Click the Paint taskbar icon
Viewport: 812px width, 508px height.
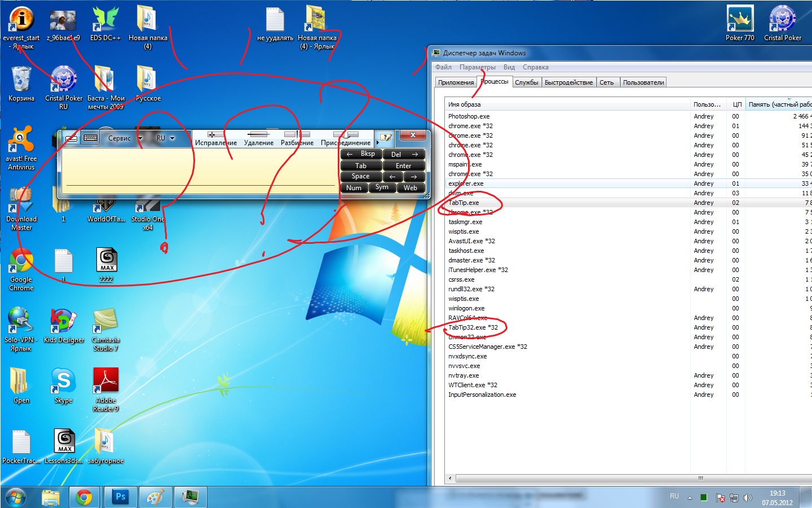click(155, 497)
